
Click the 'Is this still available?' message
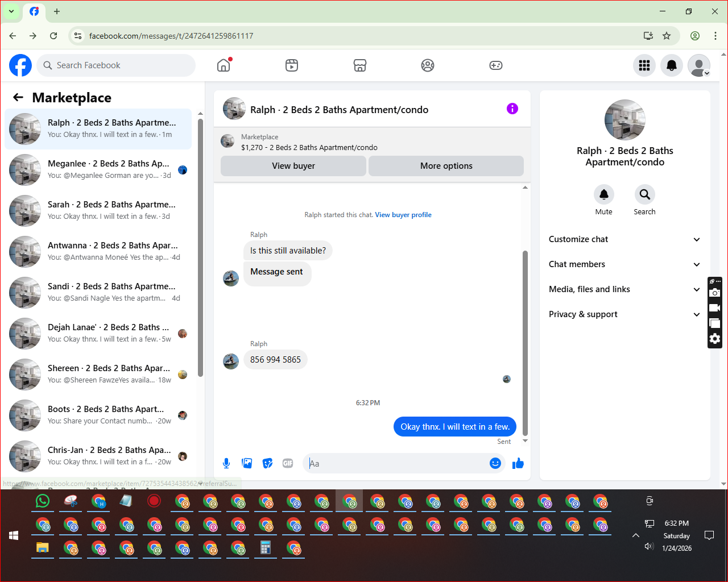(x=288, y=251)
